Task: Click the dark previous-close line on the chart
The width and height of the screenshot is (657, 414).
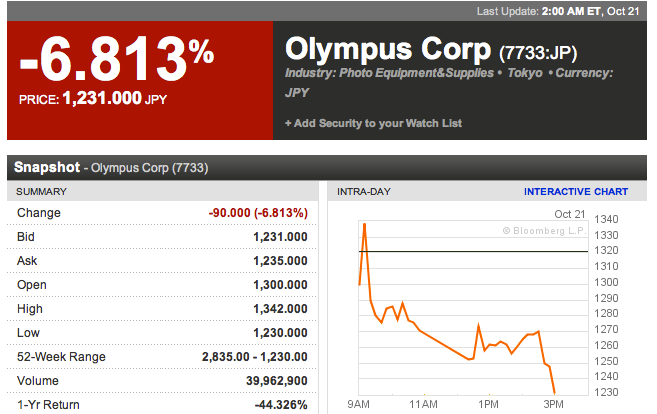Action: click(473, 251)
